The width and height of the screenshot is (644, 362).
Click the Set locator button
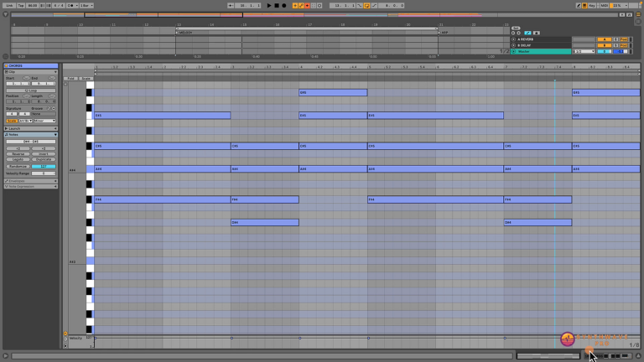coord(516,28)
